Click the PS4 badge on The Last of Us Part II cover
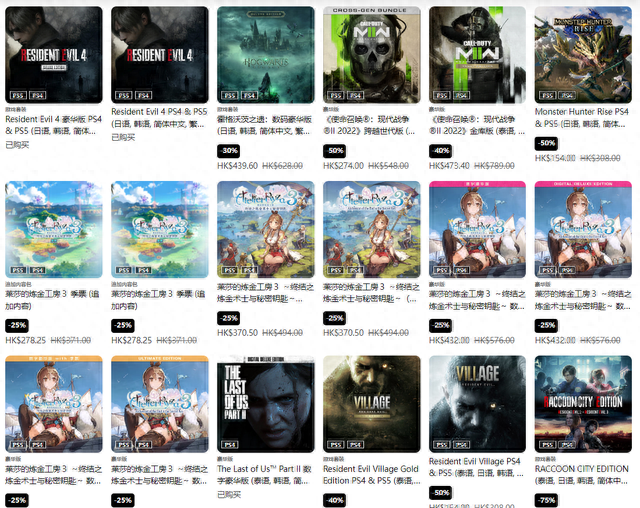The image size is (640, 508). tap(230, 445)
